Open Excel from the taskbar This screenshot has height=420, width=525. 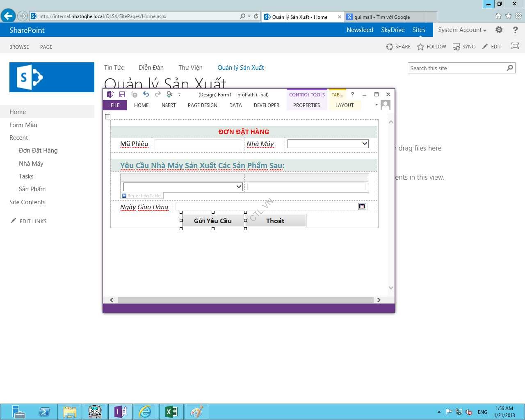(171, 411)
